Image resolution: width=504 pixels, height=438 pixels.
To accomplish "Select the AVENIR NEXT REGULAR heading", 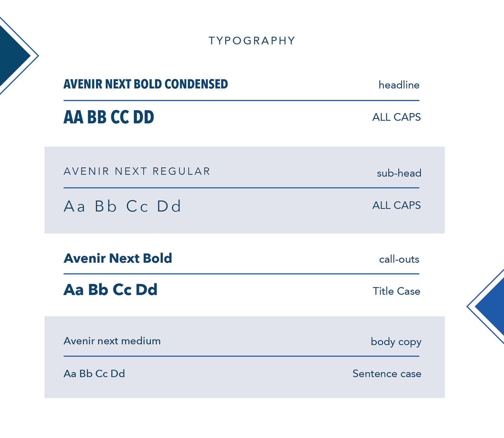I will [137, 171].
